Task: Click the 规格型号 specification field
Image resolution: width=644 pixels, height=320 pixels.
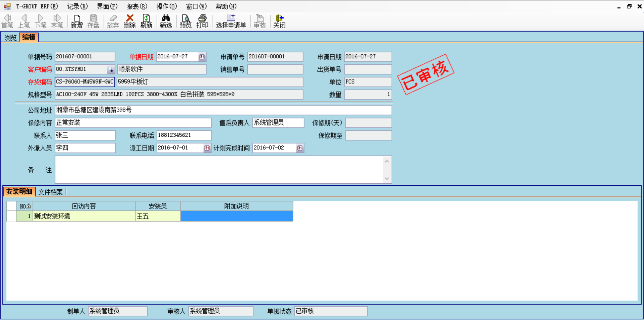Action: (x=179, y=95)
